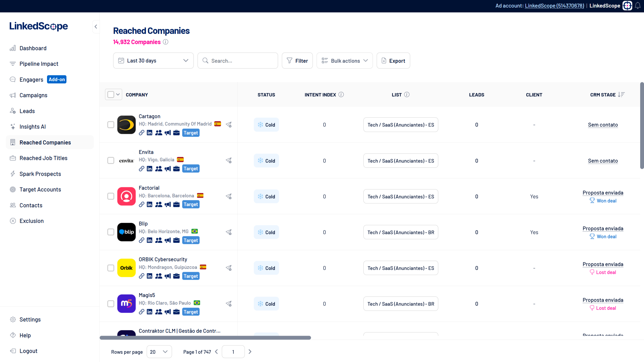Image resolution: width=644 pixels, height=362 pixels.
Task: Open Spark Prospects in the sidebar
Action: pos(40,174)
